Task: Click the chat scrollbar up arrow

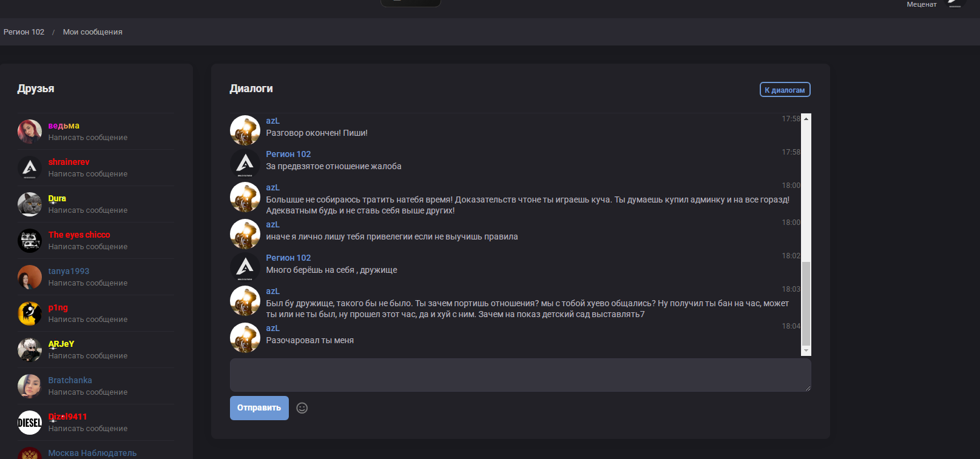Action: (806, 119)
